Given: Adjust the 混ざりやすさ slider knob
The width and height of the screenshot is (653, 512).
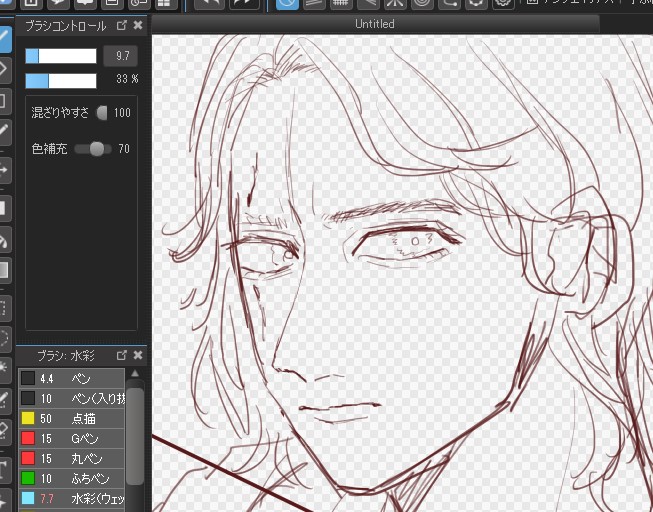Looking at the screenshot, I should [x=102, y=113].
